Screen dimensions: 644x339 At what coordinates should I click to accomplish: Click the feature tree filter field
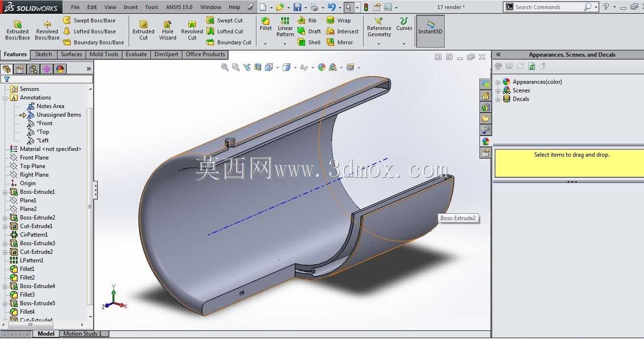click(x=46, y=80)
